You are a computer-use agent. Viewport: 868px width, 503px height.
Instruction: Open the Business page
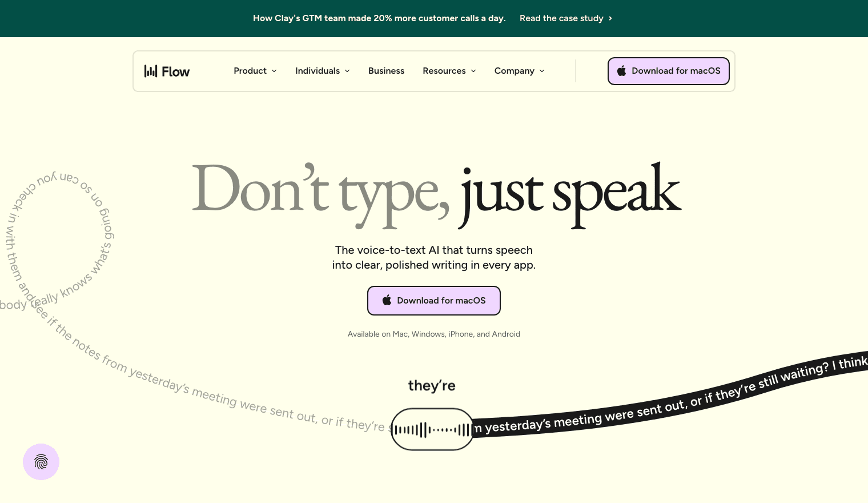(x=386, y=71)
